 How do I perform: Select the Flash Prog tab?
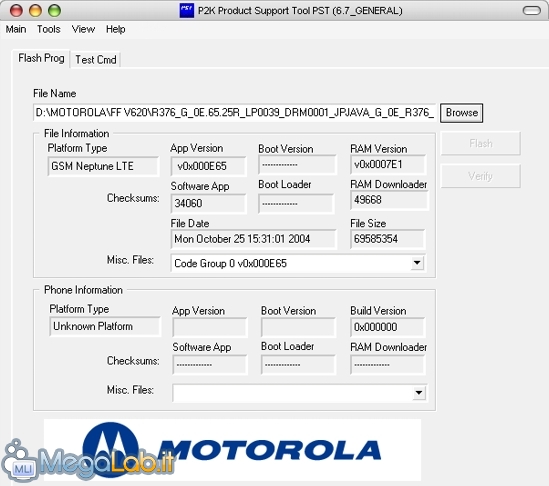tap(41, 58)
